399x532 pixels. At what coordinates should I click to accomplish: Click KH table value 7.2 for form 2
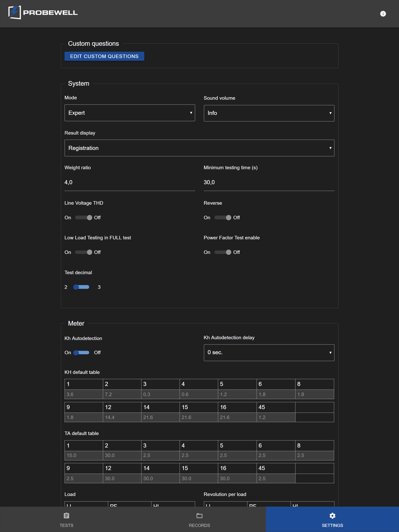click(122, 394)
